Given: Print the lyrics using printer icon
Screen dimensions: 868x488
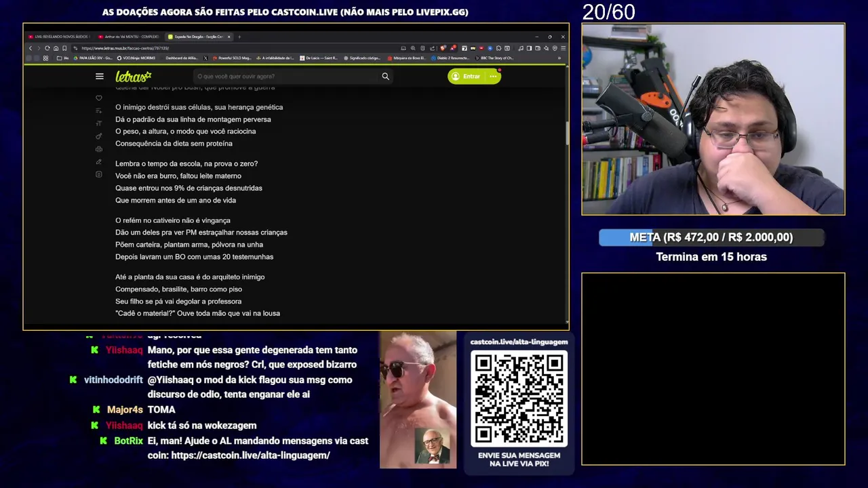Looking at the screenshot, I should click(99, 149).
